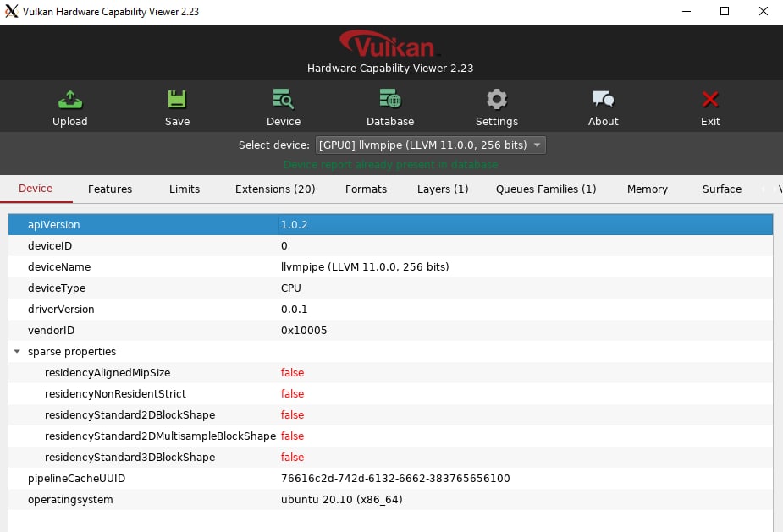Viewport: 783px width, 532px height.
Task: Open the Select device dropdown
Action: (431, 145)
